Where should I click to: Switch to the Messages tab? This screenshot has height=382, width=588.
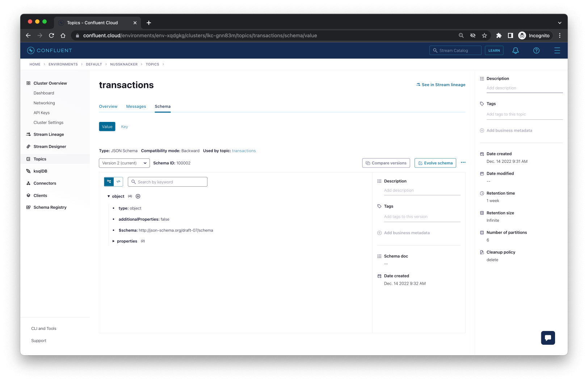coord(136,106)
